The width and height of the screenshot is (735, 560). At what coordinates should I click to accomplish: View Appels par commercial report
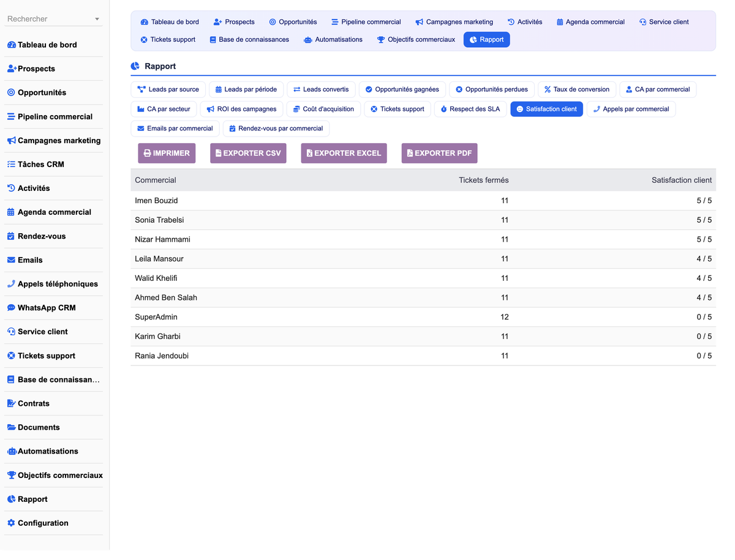coord(631,109)
